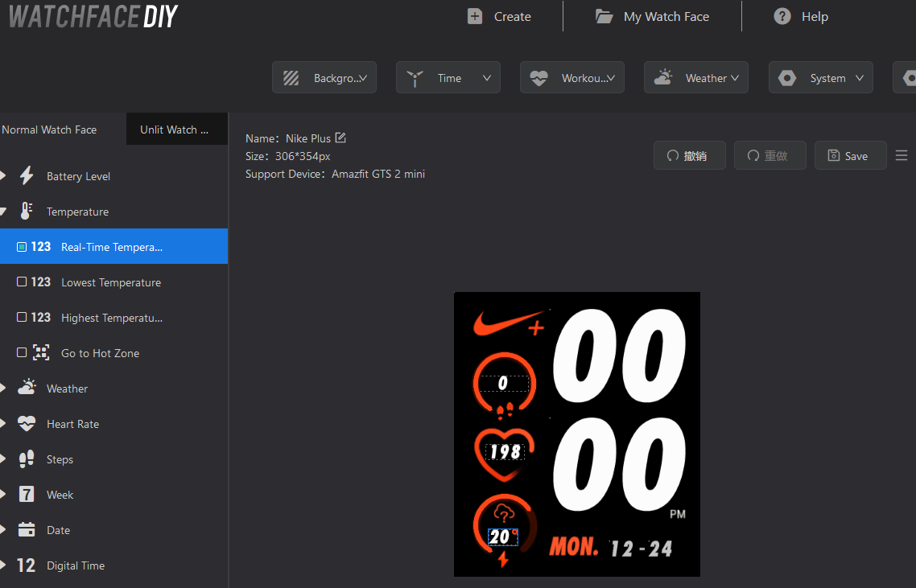Click the 重做 redo button
Image resolution: width=916 pixels, height=588 pixels.
[x=770, y=155]
